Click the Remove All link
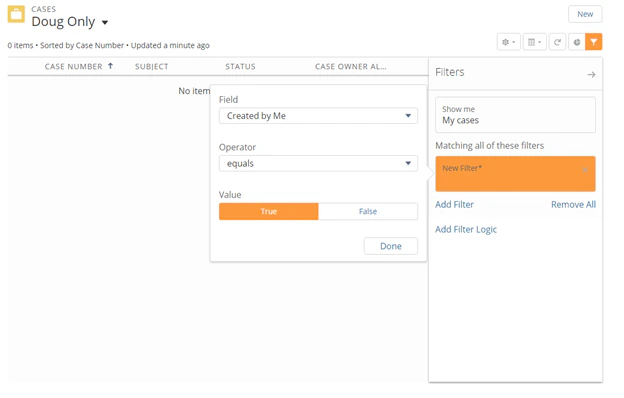Screen dimensions: 624x398 tap(573, 205)
